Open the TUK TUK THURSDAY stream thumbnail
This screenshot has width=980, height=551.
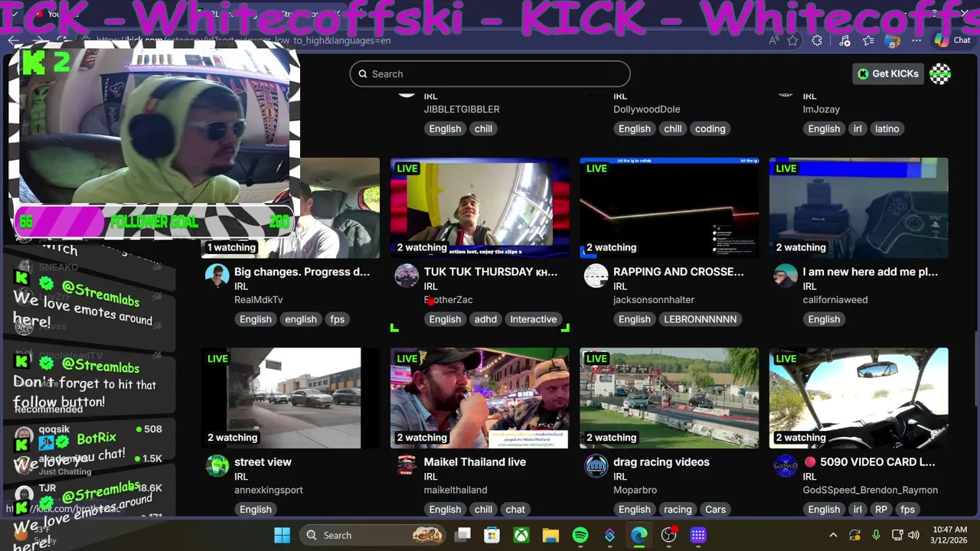[480, 208]
